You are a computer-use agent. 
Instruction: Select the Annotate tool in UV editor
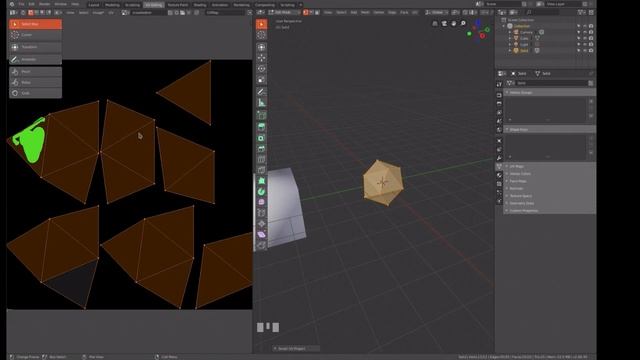pos(36,60)
